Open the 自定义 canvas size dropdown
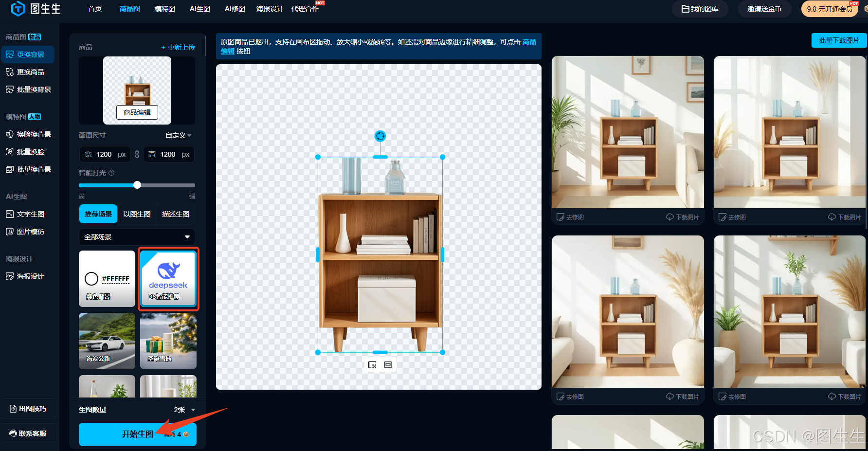This screenshot has height=451, width=868. (x=178, y=135)
